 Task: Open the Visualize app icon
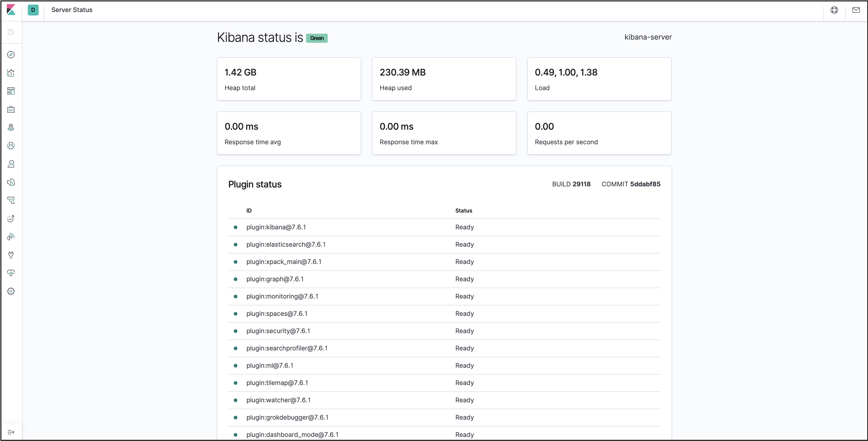click(11, 73)
